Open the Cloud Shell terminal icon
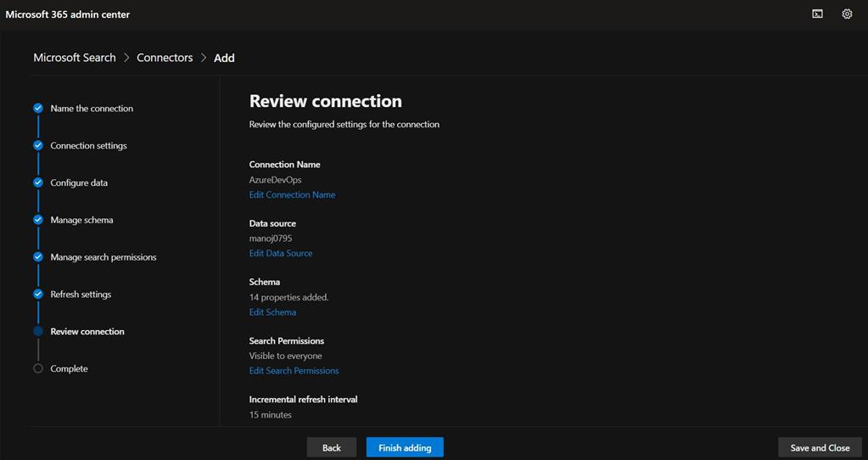This screenshot has height=460, width=868. 817,14
